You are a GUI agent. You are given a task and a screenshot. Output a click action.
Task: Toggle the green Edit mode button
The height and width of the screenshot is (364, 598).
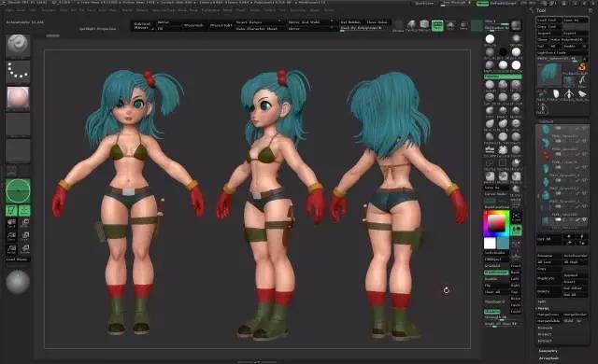(11, 211)
